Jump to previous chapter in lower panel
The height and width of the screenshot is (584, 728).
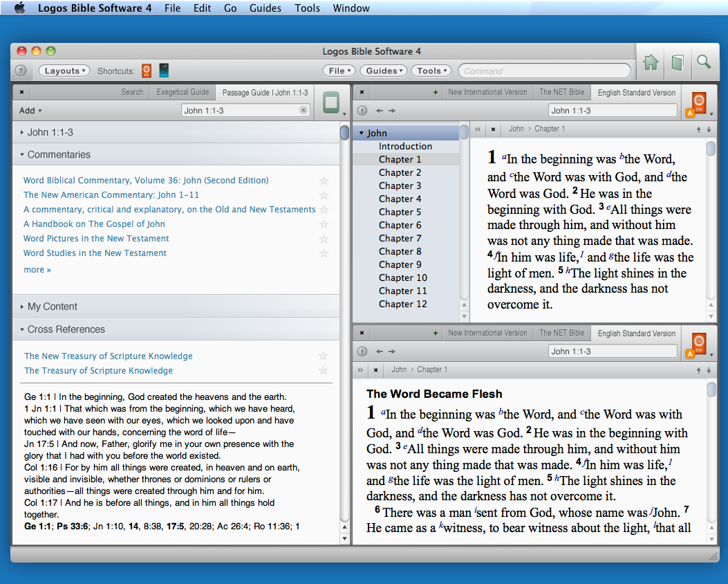click(x=698, y=370)
